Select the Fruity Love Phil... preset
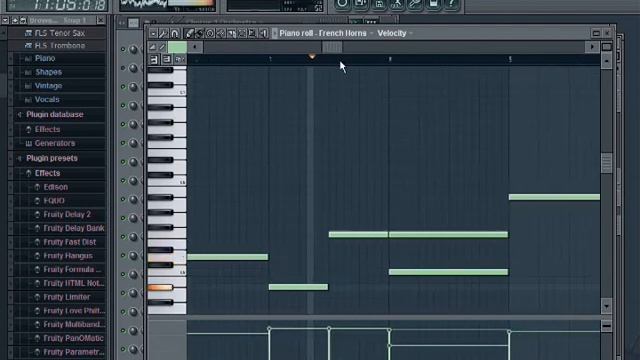640x360 pixels. (x=74, y=311)
